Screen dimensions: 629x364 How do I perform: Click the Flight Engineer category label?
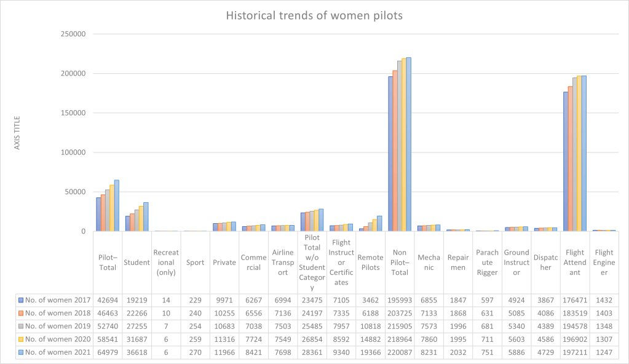point(604,263)
